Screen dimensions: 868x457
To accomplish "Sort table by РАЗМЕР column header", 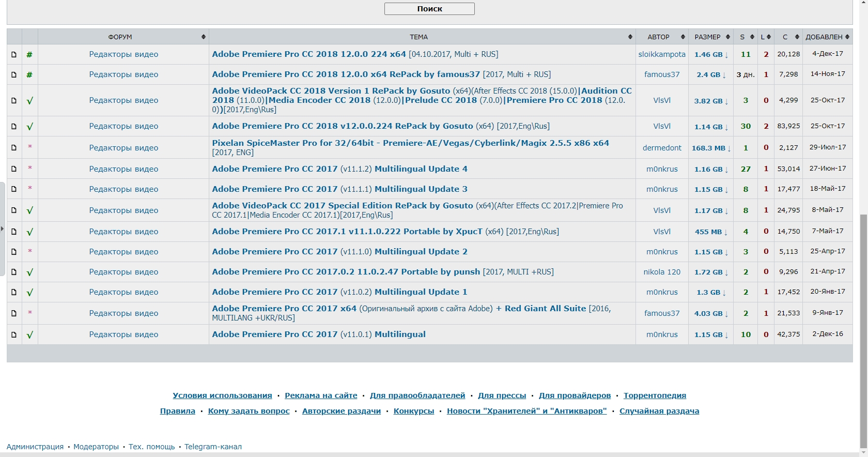I will (x=711, y=37).
